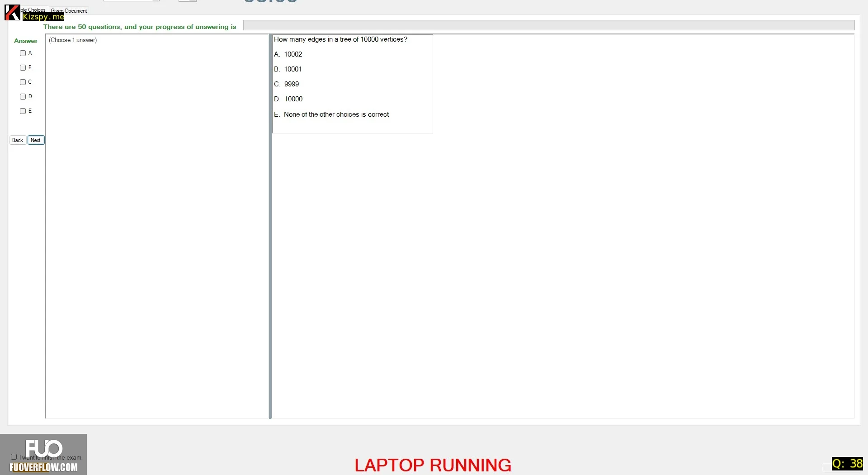868x475 pixels.
Task: Enable 'I want to finish the exam' checkbox
Action: [x=14, y=457]
